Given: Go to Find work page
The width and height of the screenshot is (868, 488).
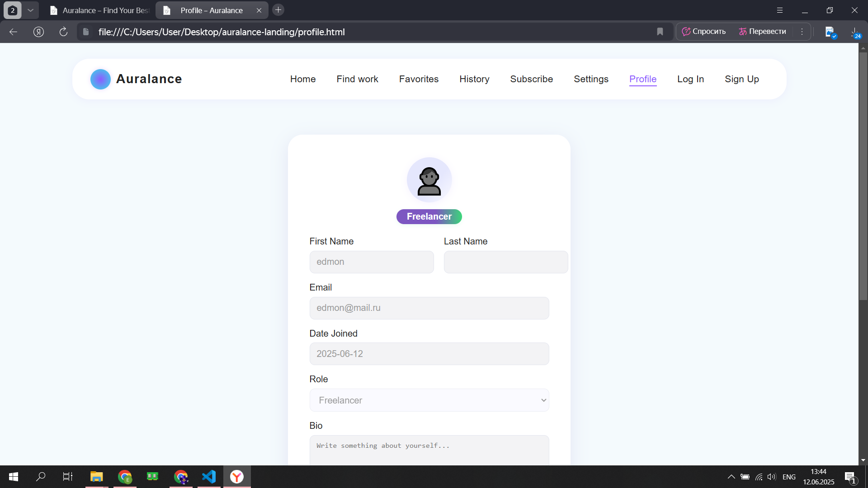Looking at the screenshot, I should tap(357, 79).
